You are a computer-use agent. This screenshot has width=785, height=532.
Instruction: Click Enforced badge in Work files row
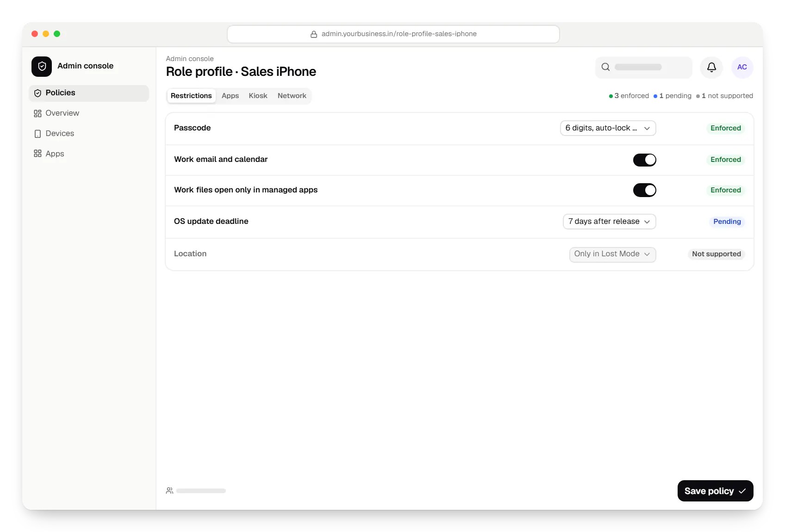coord(726,190)
